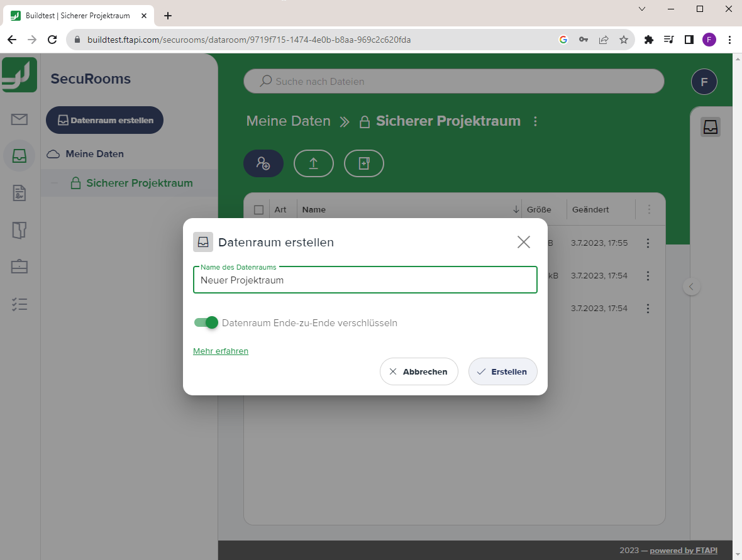Viewport: 742px width, 560px height.
Task: Open the document signing icon in sidebar
Action: coord(19,193)
